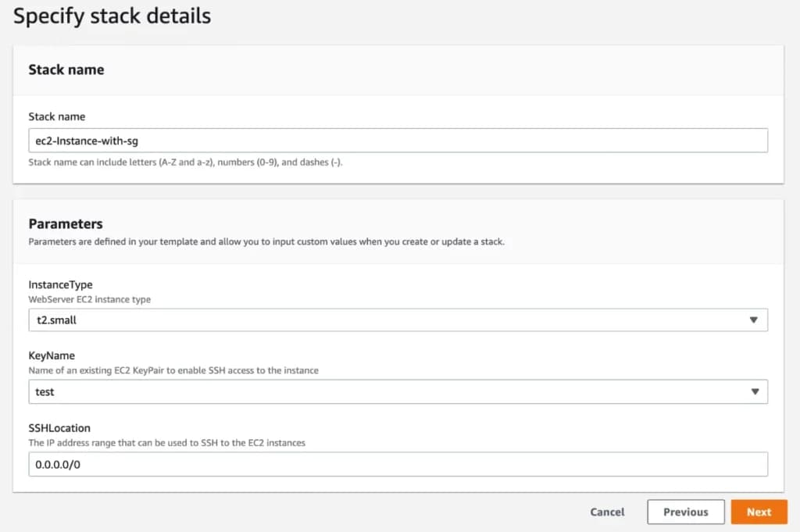Click the 'Parameters' section header
This screenshot has width=800, height=532.
point(66,224)
